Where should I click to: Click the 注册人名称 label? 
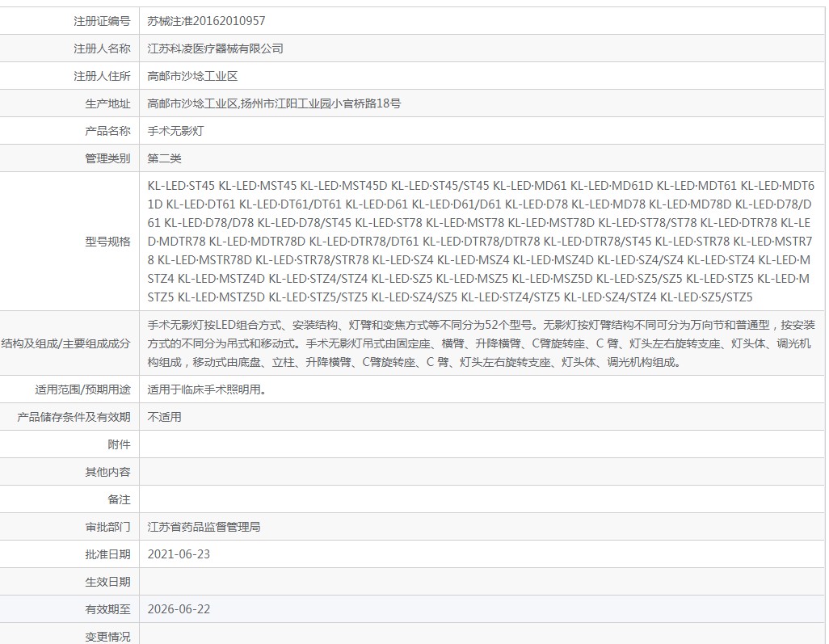click(x=102, y=48)
